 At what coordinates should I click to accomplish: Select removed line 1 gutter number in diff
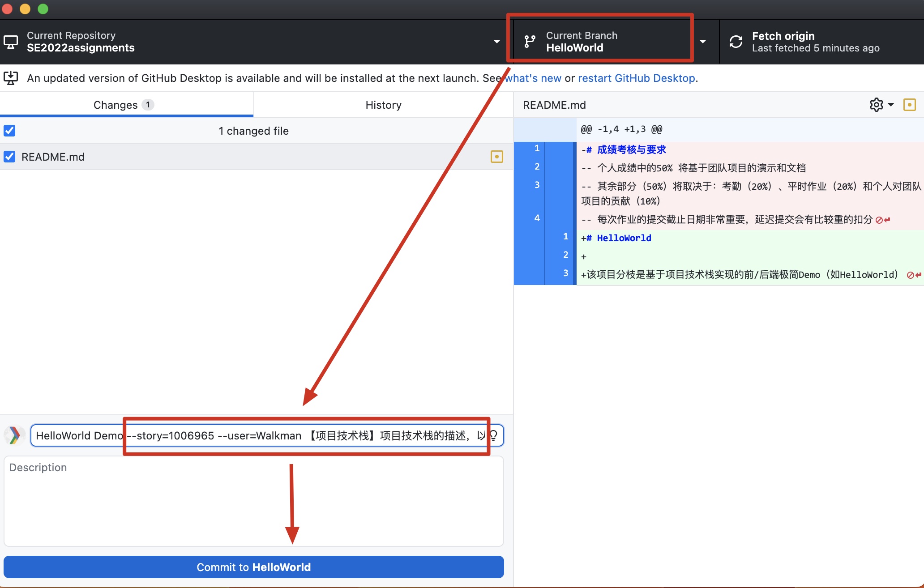[537, 148]
